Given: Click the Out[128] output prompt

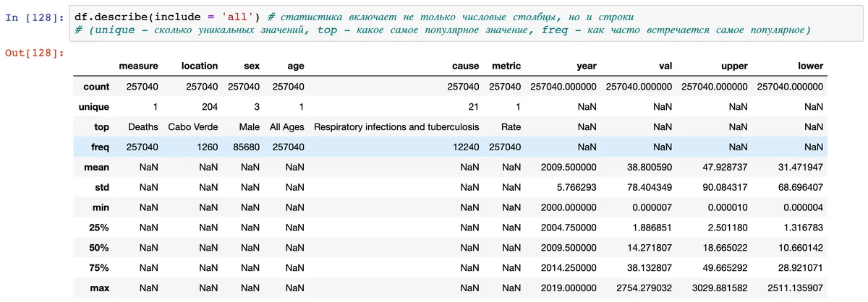Looking at the screenshot, I should [34, 53].
